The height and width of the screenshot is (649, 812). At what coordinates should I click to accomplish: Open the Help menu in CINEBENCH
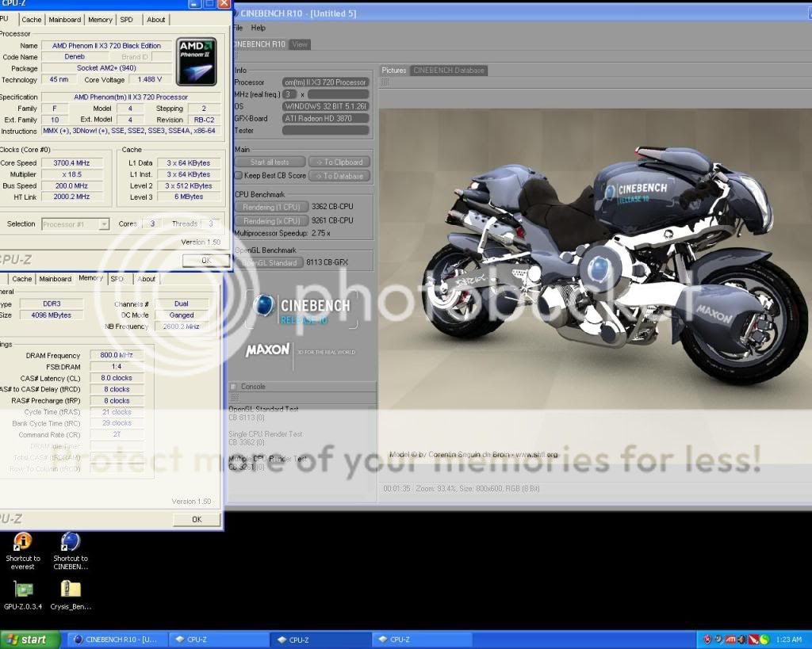(x=259, y=28)
